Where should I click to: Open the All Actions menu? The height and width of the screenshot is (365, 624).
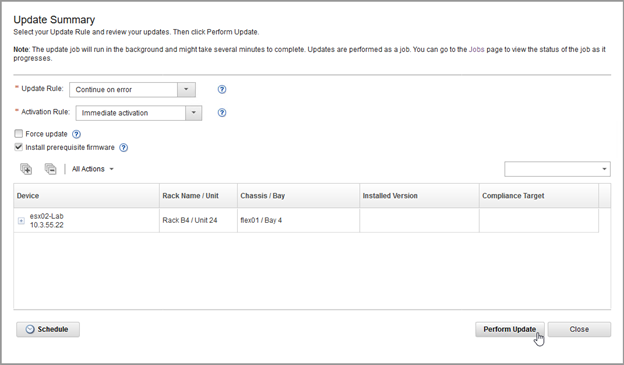pyautogui.click(x=92, y=169)
